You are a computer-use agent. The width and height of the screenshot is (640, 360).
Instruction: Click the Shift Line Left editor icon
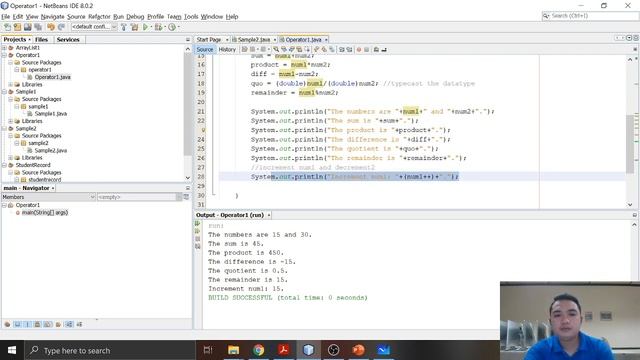(342, 49)
